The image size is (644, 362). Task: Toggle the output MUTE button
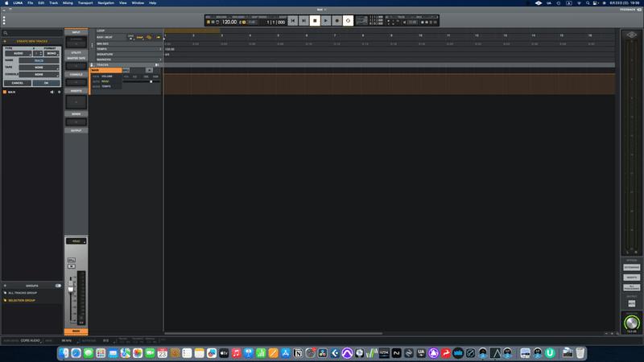(632, 303)
